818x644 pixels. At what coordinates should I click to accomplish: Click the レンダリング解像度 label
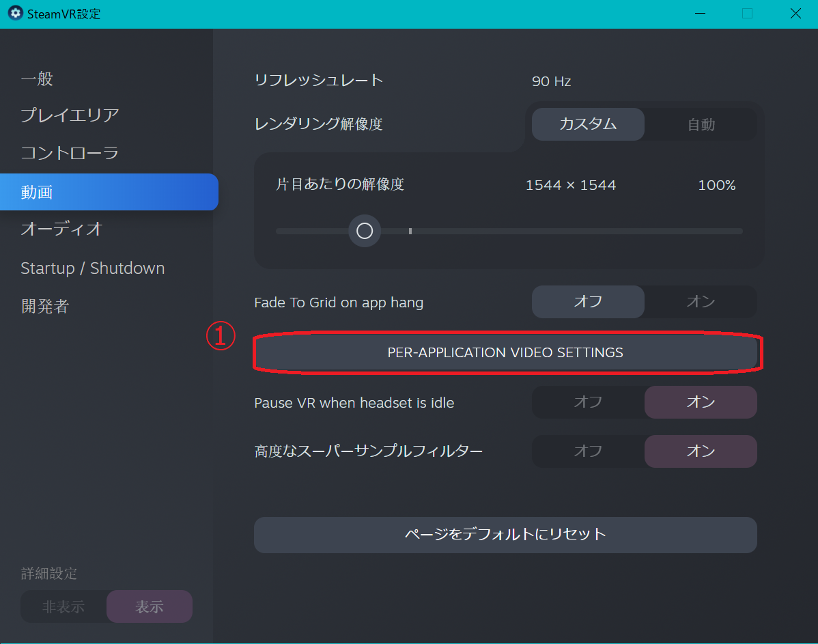pyautogui.click(x=319, y=124)
